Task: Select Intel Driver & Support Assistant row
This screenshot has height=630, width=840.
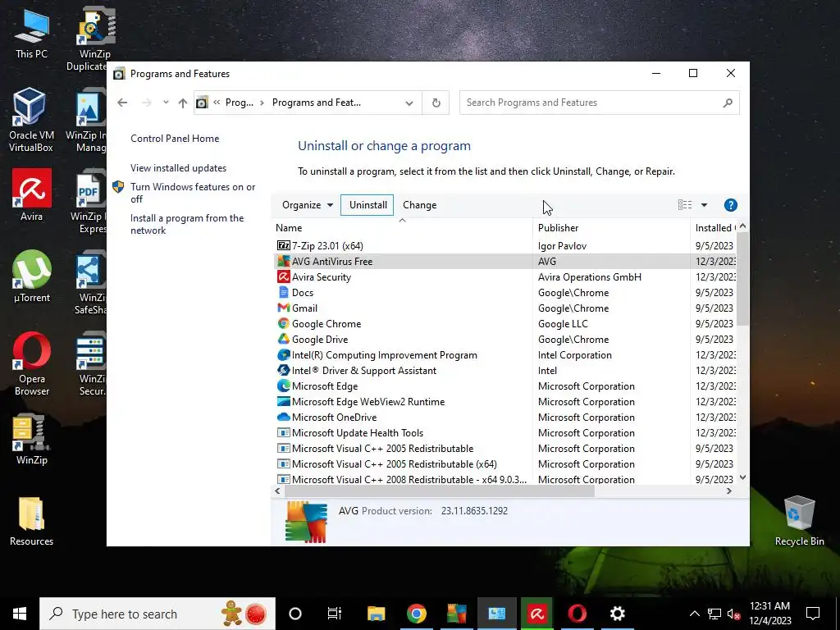Action: point(504,370)
